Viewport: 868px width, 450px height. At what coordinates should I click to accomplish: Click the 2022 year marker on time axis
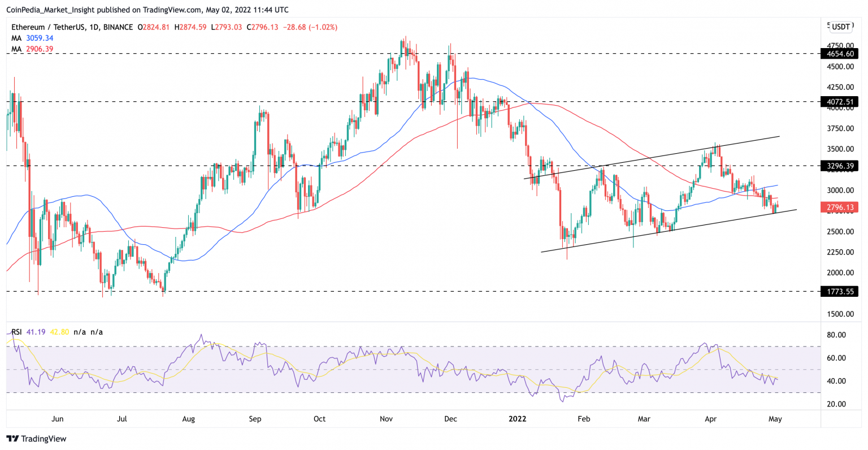coord(517,419)
